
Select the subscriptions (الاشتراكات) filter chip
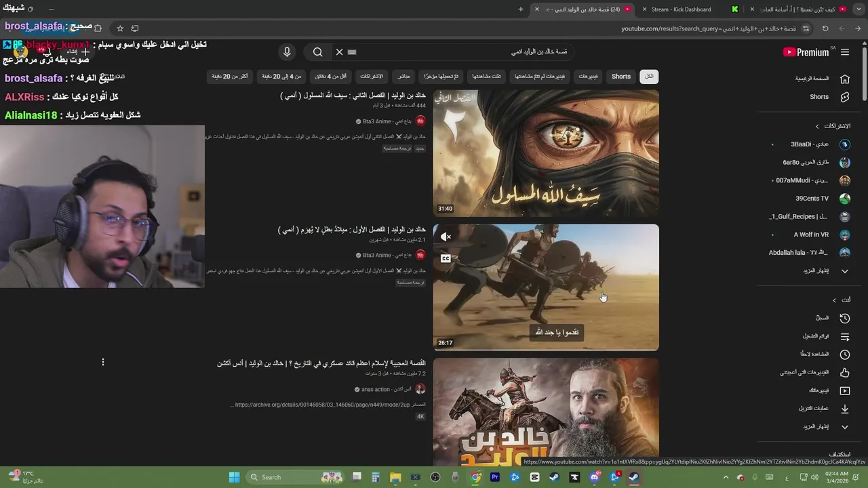click(372, 77)
